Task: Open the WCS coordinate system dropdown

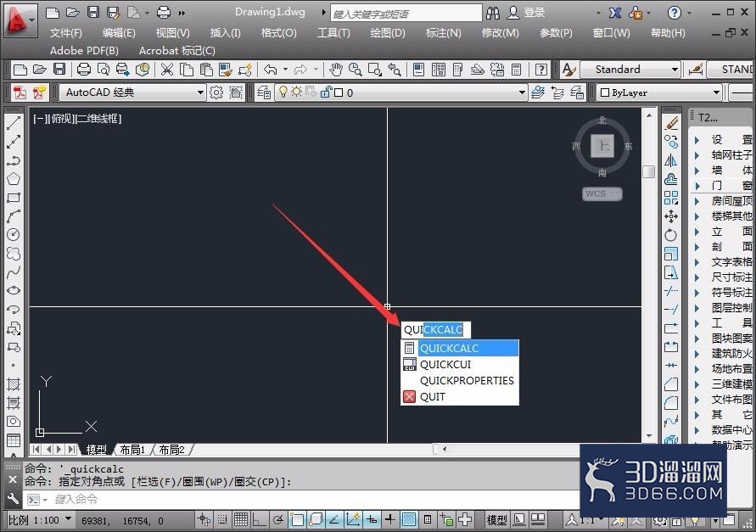Action: coord(602,193)
